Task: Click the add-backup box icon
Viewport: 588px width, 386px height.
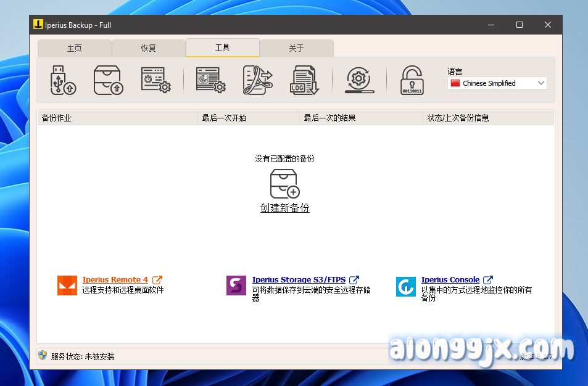Action: click(284, 184)
